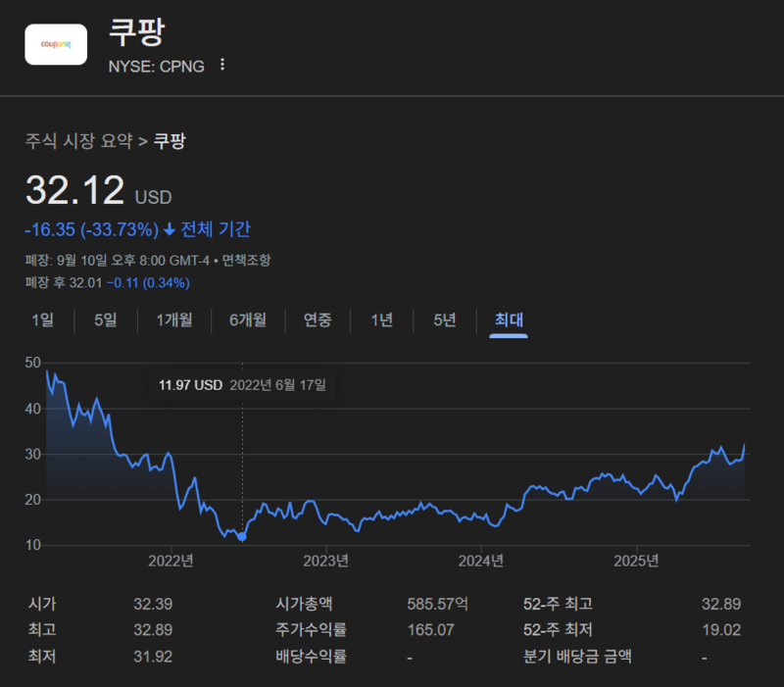This screenshot has height=687, width=784.
Task: Click the 50 y-axis label
Action: coord(33,363)
